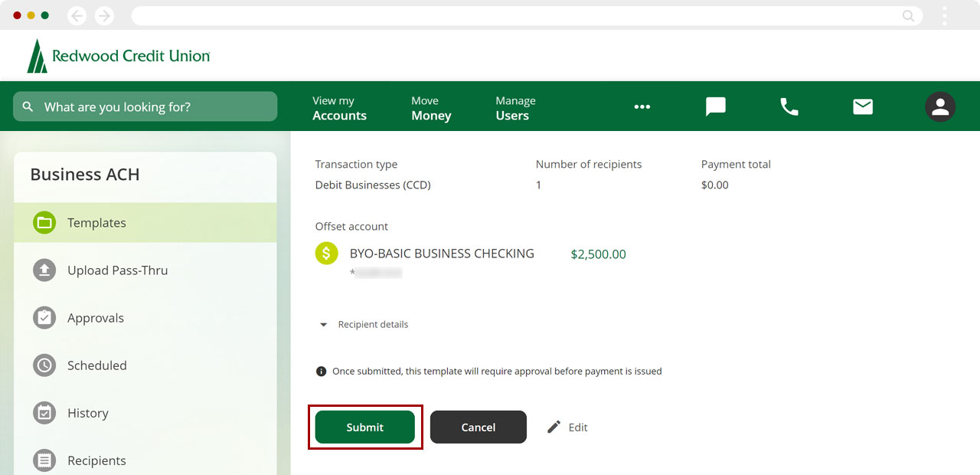Open the mail envelope icon

(x=863, y=106)
